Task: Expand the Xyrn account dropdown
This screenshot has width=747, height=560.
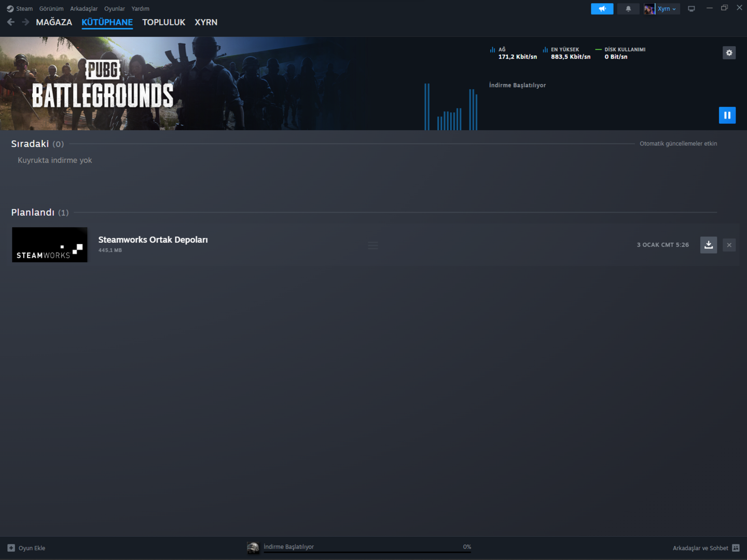Action: pos(667,9)
